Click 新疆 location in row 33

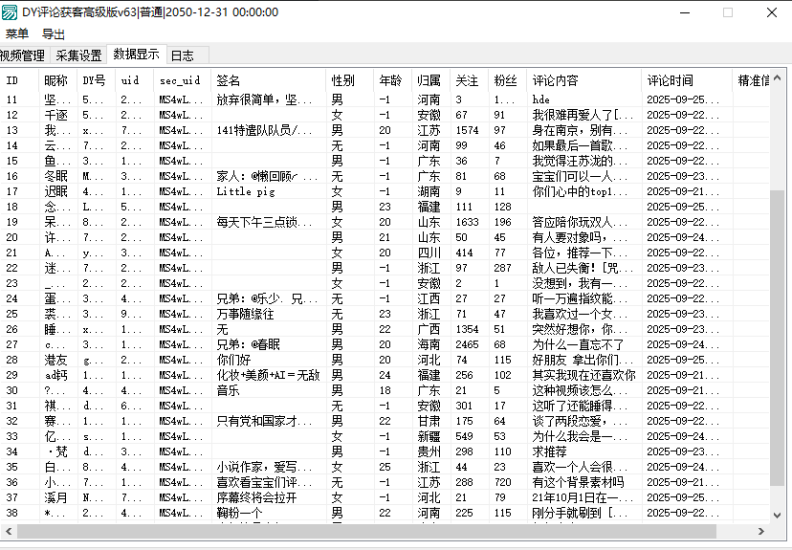tap(429, 436)
